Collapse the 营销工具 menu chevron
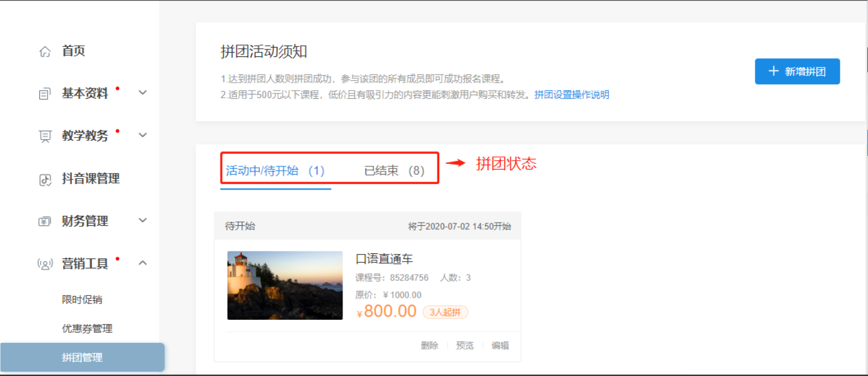The height and width of the screenshot is (376, 868). pyautogui.click(x=142, y=263)
